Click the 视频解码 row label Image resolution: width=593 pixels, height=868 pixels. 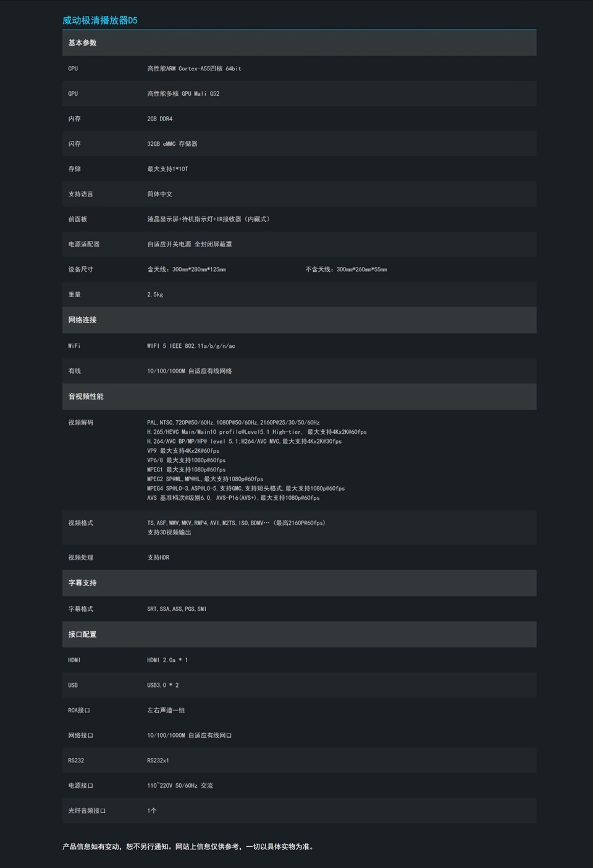[x=80, y=423]
